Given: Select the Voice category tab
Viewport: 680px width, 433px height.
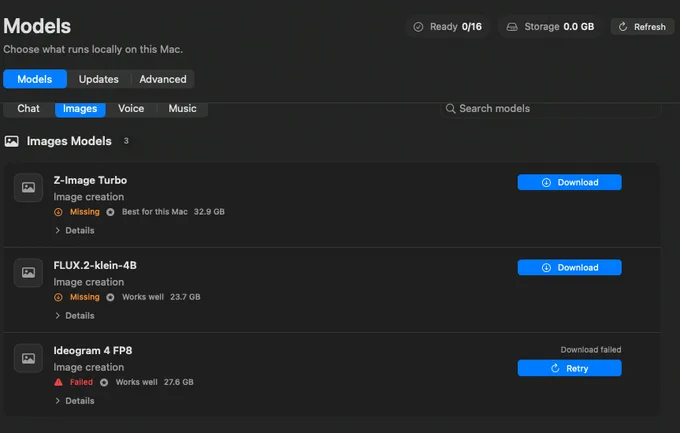Looking at the screenshot, I should (x=131, y=108).
